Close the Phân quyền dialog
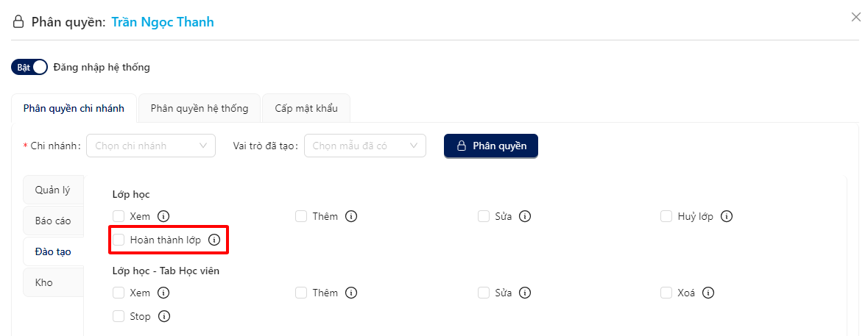Viewport: 868px width, 336px height. point(855,17)
